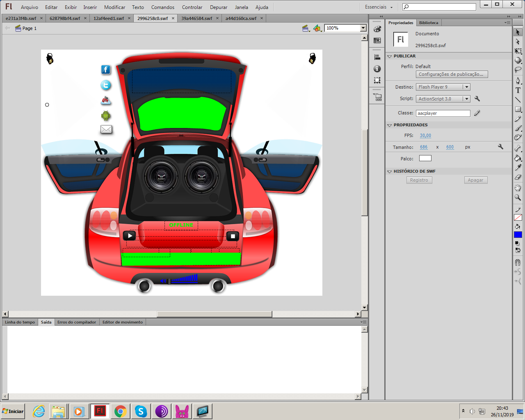Pick the Eraser tool
The width and height of the screenshot is (525, 420).
pyautogui.click(x=518, y=177)
